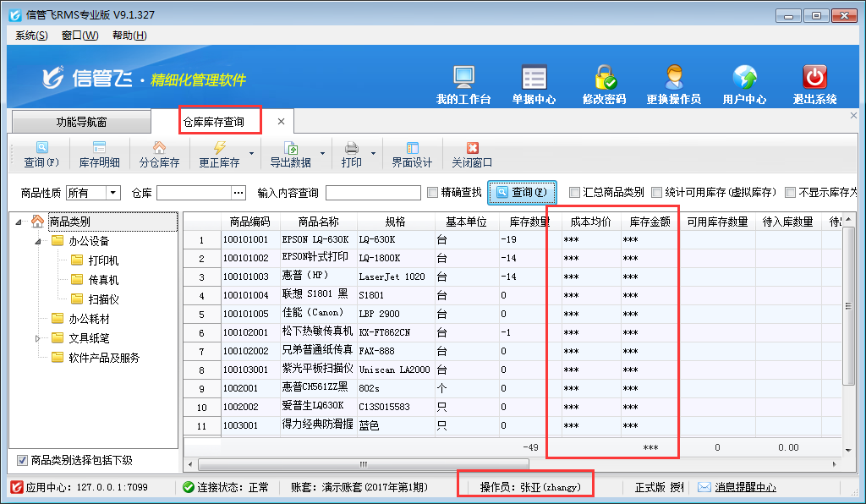Viewport: 866px width, 504px height.
Task: Open 我的工作台 workbench icon
Action: click(x=463, y=78)
